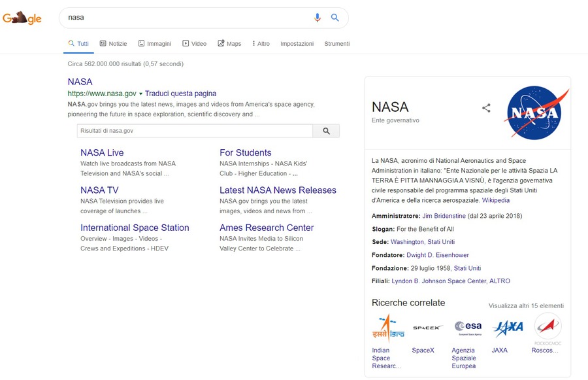Open the Dwight D. Eisenhower link
This screenshot has height=380, width=588.
click(x=438, y=255)
